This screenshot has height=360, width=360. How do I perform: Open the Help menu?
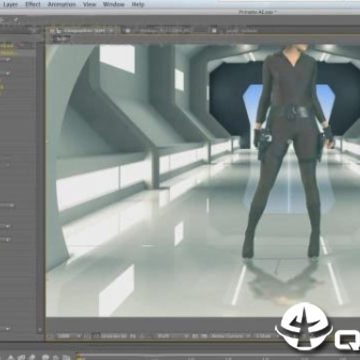click(138, 4)
